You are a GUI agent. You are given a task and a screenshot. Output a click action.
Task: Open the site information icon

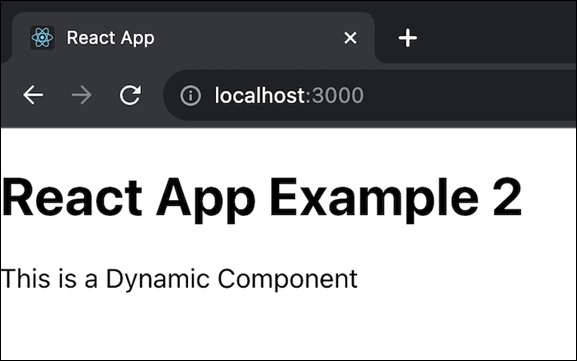(x=190, y=95)
